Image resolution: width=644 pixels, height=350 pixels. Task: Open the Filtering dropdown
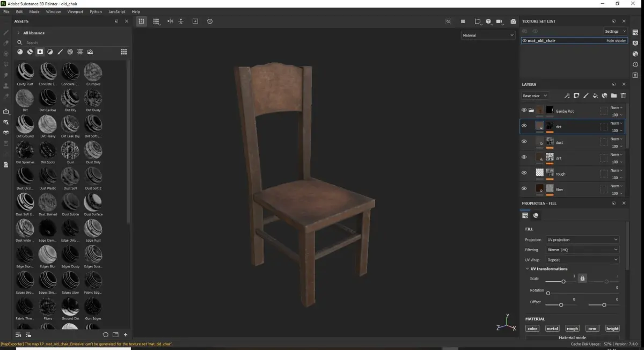(x=582, y=250)
